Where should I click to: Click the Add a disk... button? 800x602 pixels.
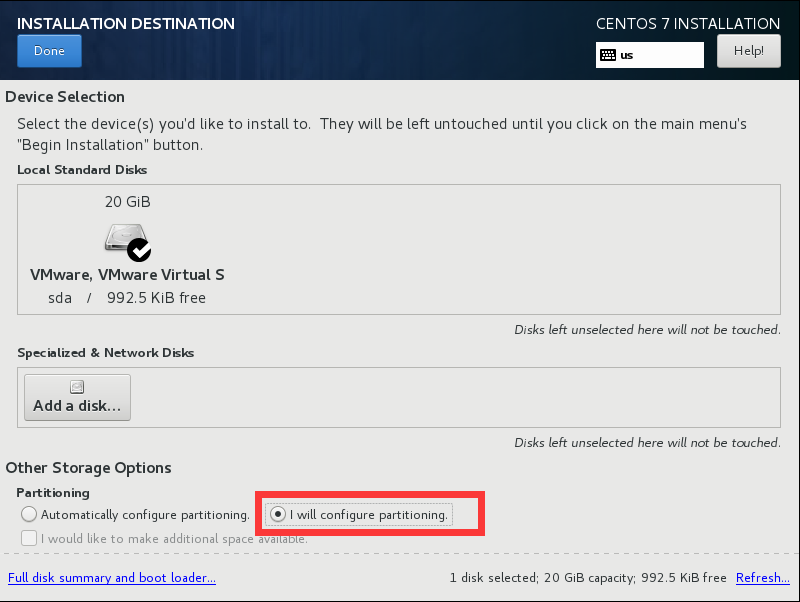coord(78,397)
